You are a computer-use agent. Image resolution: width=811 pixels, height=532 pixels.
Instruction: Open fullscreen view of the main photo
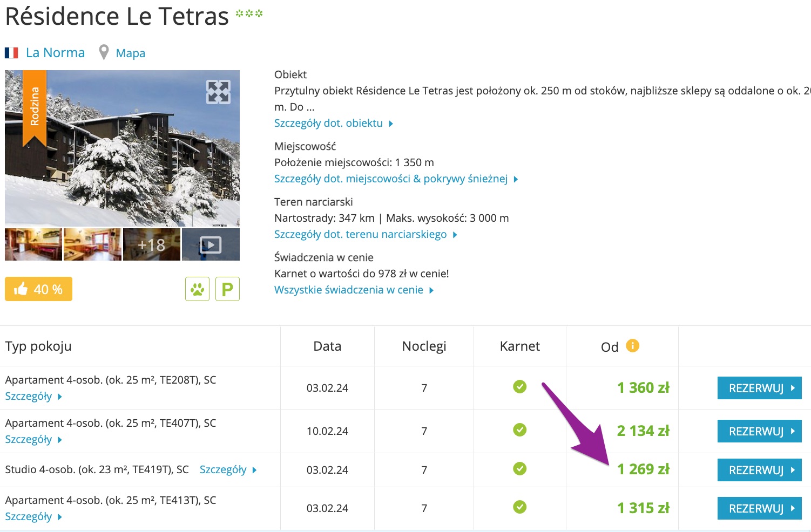tap(218, 92)
